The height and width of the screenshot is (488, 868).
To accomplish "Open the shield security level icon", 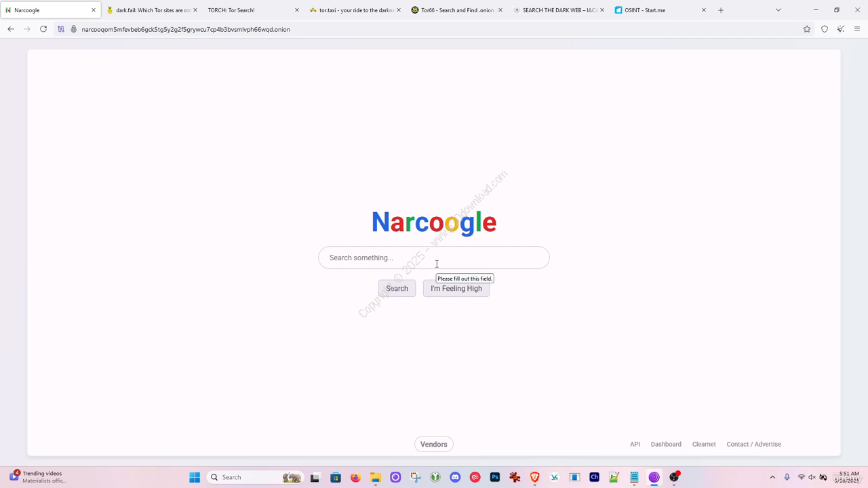I will pos(825,29).
